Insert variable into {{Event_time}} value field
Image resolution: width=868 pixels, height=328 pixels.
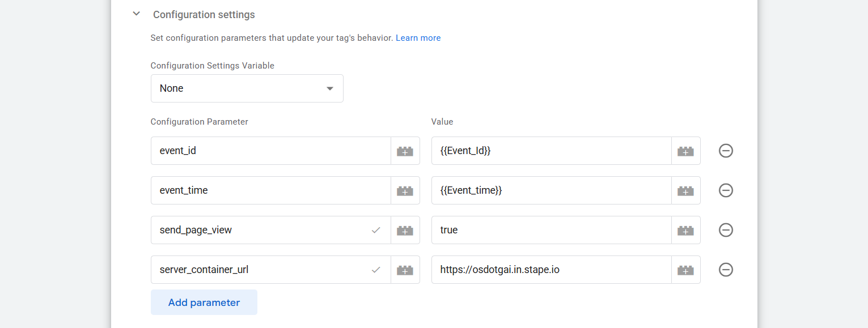pos(685,190)
